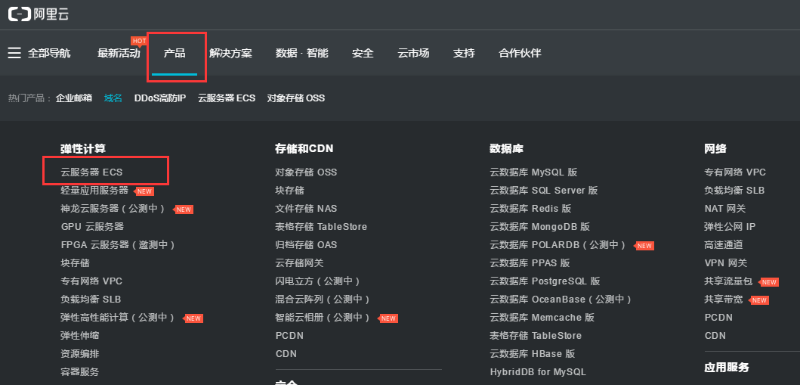This screenshot has width=800, height=385.
Task: Open 云数据库 MySQL 版 link
Action: (534, 172)
